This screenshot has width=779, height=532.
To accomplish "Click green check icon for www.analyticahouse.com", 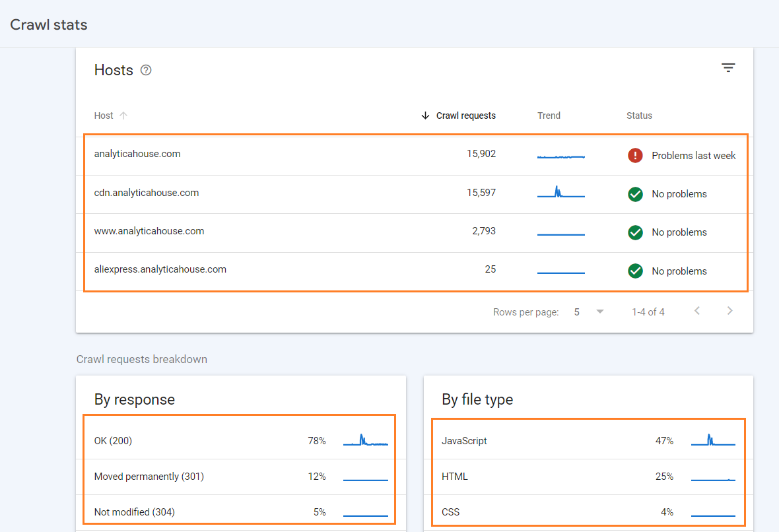I will 635,232.
